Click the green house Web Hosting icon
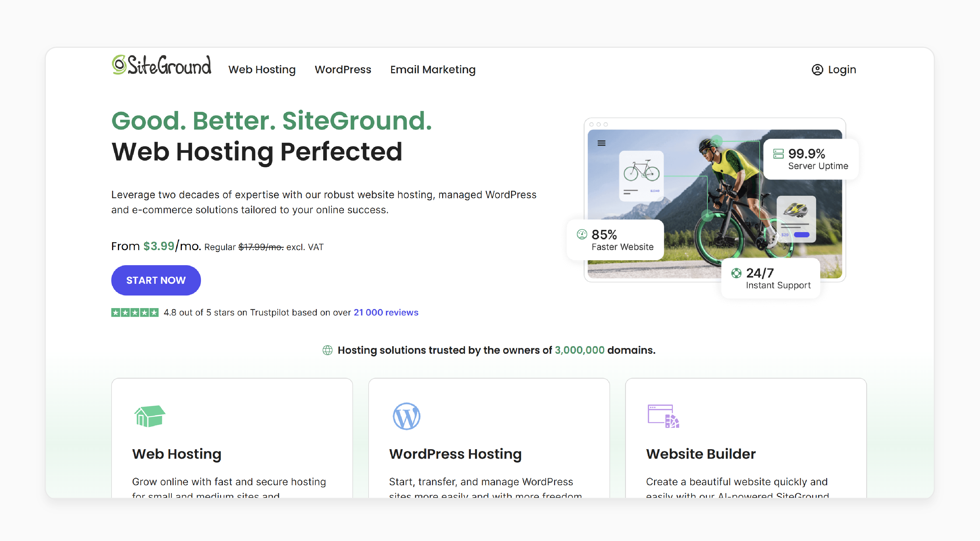Screen dimensions: 980x541 150,416
